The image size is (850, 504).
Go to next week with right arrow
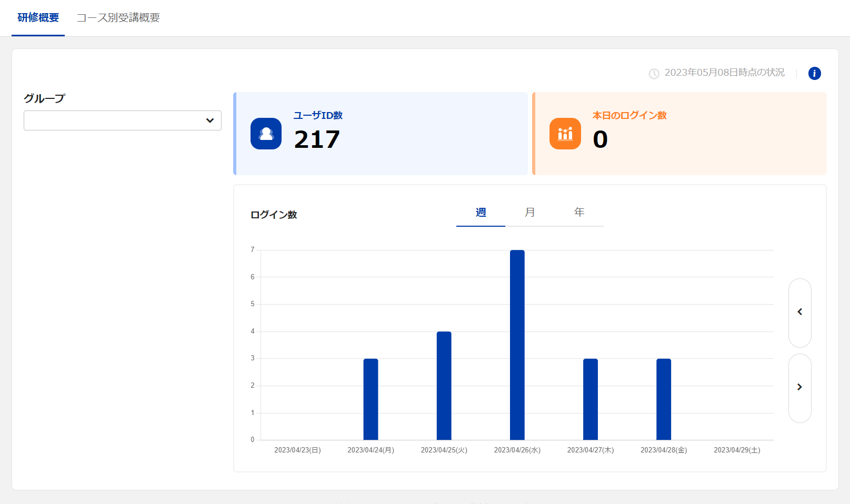click(800, 388)
